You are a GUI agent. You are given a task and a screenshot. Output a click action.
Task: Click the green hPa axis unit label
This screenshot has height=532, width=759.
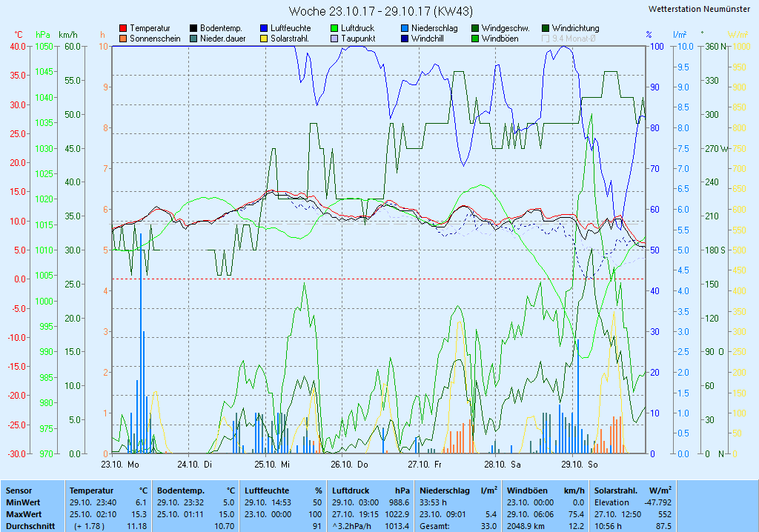43,35
